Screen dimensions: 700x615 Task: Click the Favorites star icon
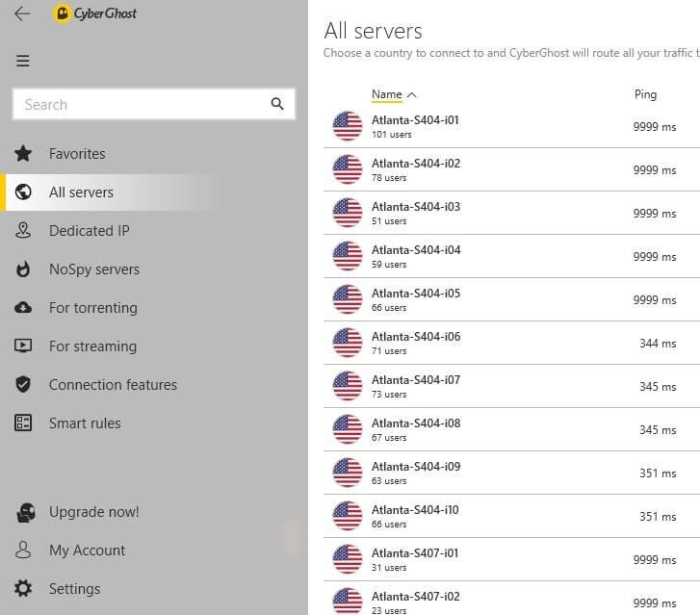[23, 154]
